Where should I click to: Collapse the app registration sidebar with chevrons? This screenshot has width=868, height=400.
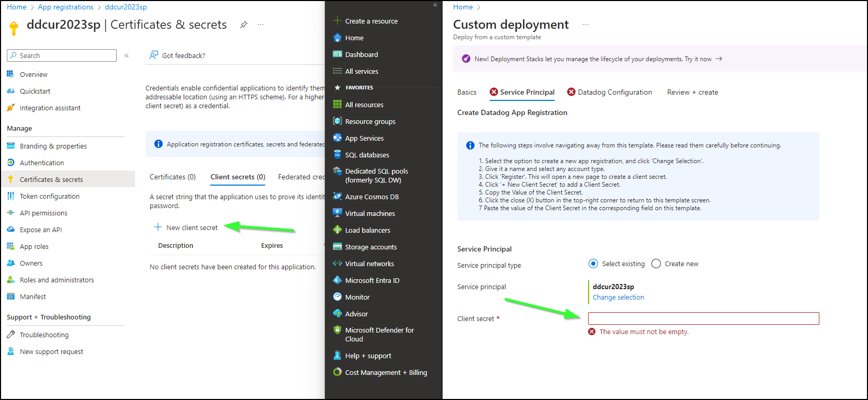point(127,55)
